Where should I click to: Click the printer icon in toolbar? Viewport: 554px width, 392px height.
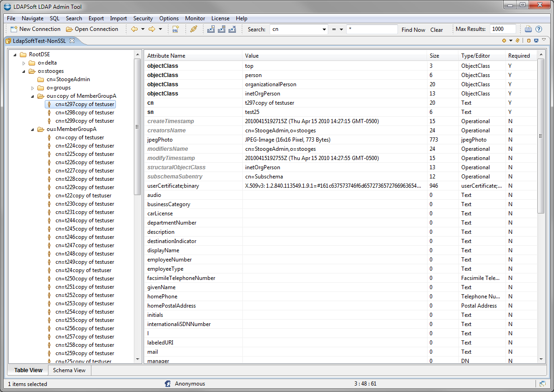tap(528, 29)
